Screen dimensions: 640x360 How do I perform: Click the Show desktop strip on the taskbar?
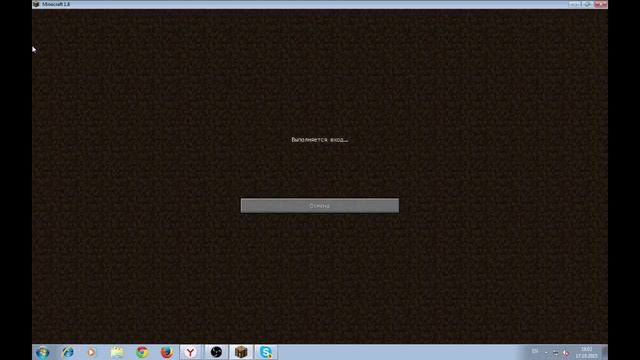(x=605, y=352)
